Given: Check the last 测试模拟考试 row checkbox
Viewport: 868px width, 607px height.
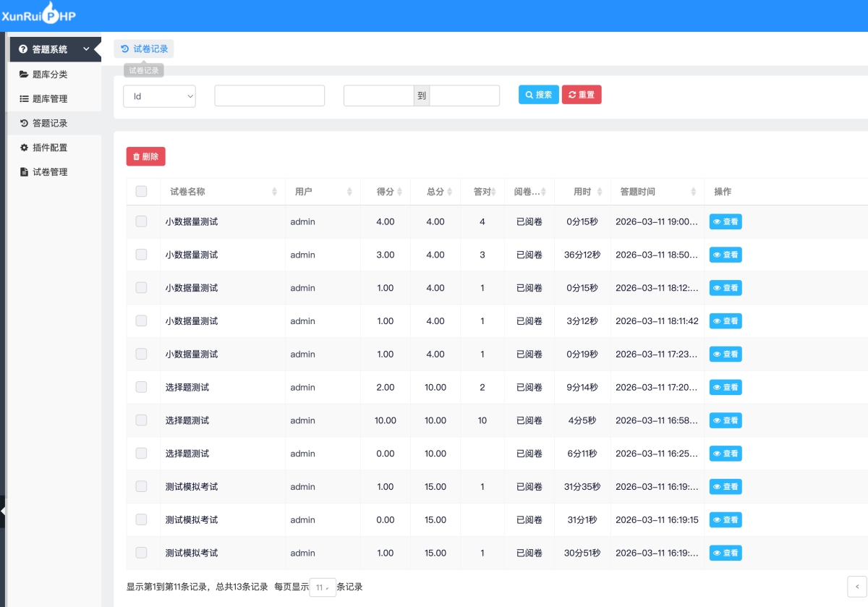Looking at the screenshot, I should point(141,553).
